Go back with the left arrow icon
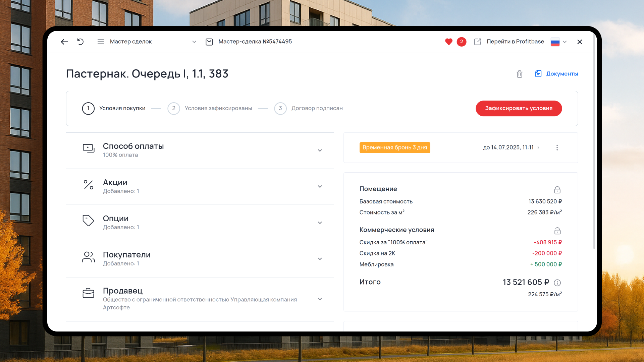Viewport: 644px width, 362px height. tap(64, 42)
